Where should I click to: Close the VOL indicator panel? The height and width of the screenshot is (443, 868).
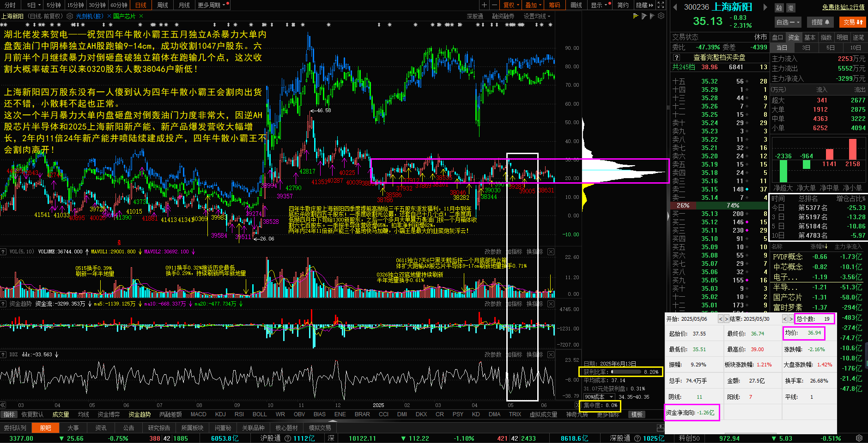point(551,251)
